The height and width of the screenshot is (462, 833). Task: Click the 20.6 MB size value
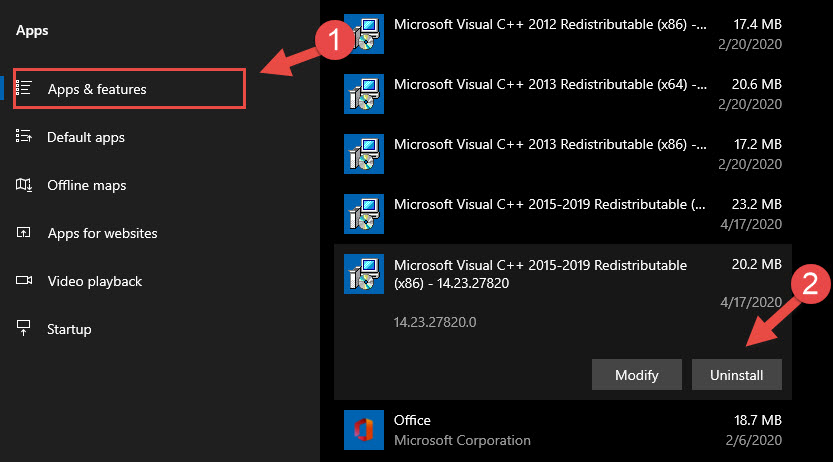[756, 84]
